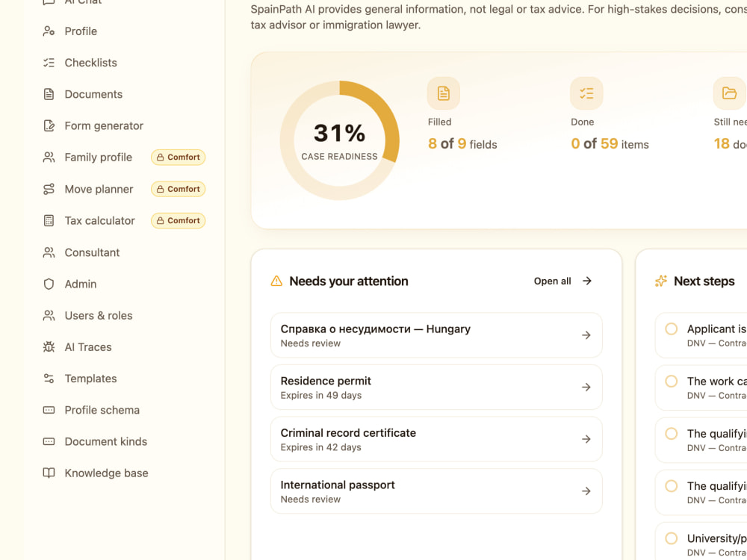Click the arrow next to Open all
The image size is (747, 560).
(587, 281)
